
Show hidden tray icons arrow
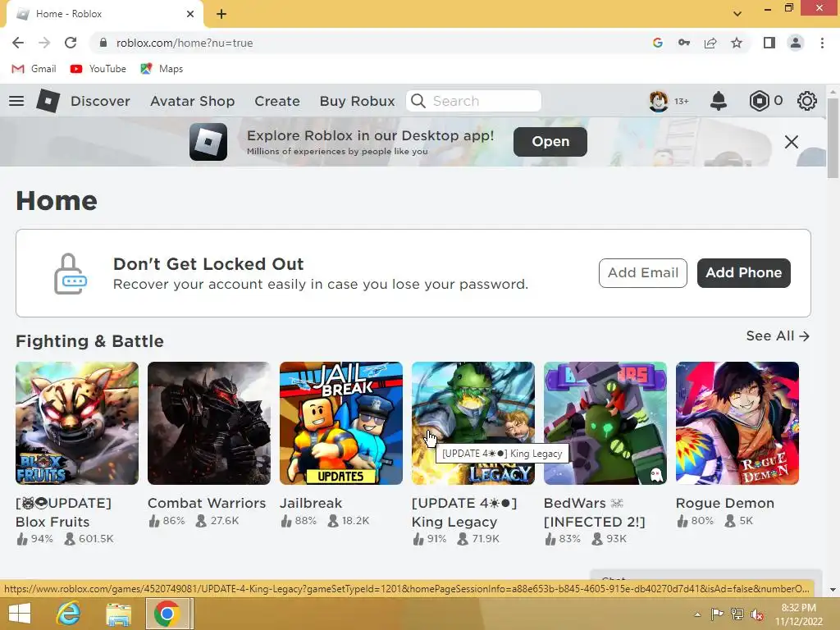(x=697, y=614)
